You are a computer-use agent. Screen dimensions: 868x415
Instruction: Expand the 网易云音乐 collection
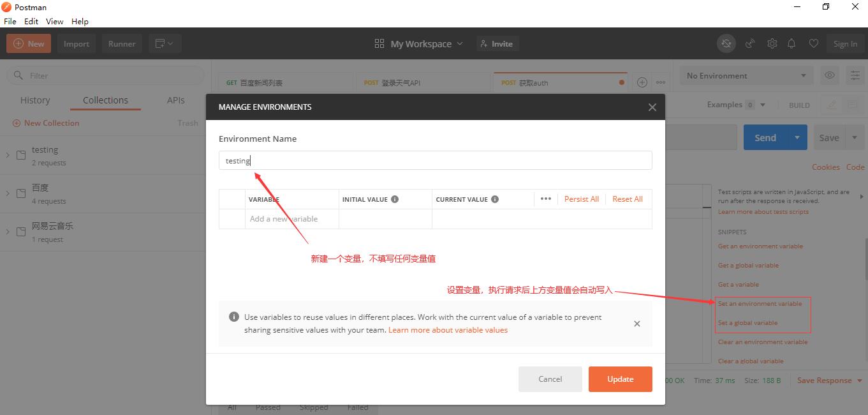click(8, 232)
